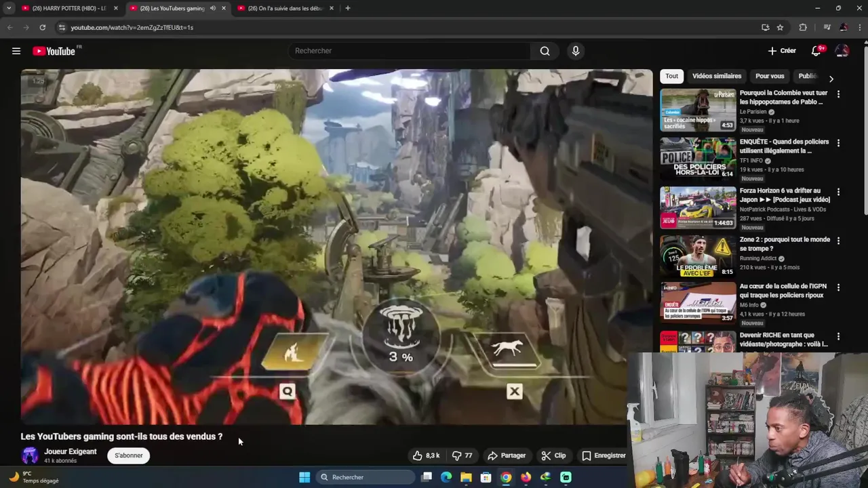868x488 pixels.
Task: Open 'Forza Horizon 6 va drifter au Japon' title
Action: 785,195
